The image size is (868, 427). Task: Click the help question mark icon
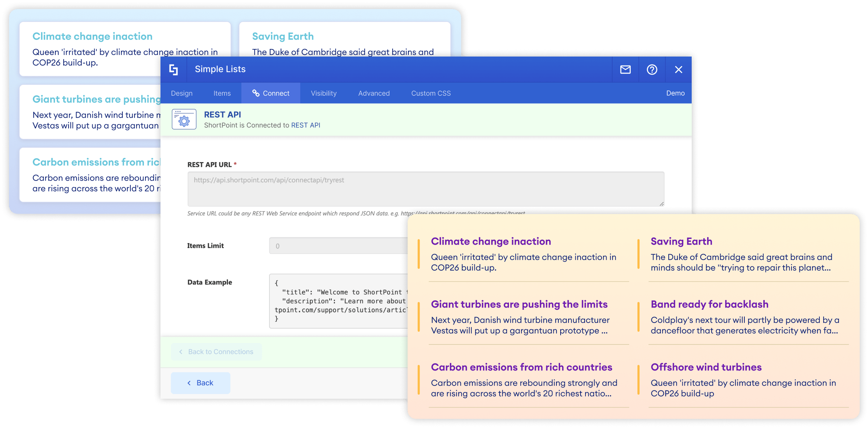pos(652,69)
